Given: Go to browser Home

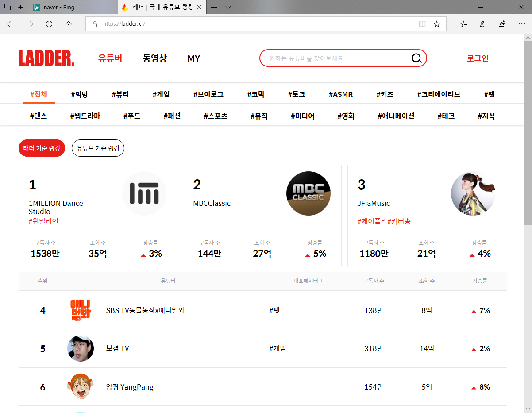Looking at the screenshot, I should click(69, 24).
